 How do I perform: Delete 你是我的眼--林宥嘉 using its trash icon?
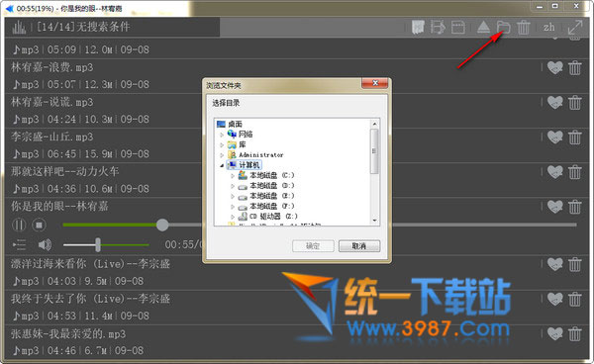click(574, 207)
